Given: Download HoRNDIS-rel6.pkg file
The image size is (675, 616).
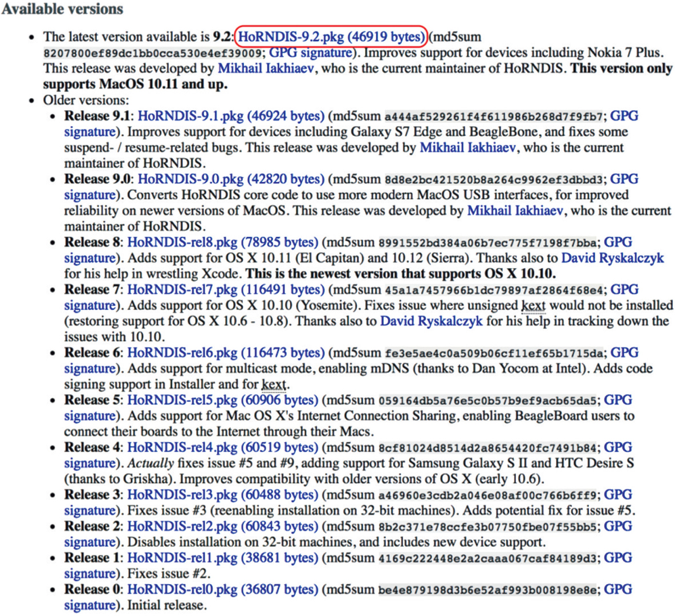Looking at the screenshot, I should [x=226, y=353].
